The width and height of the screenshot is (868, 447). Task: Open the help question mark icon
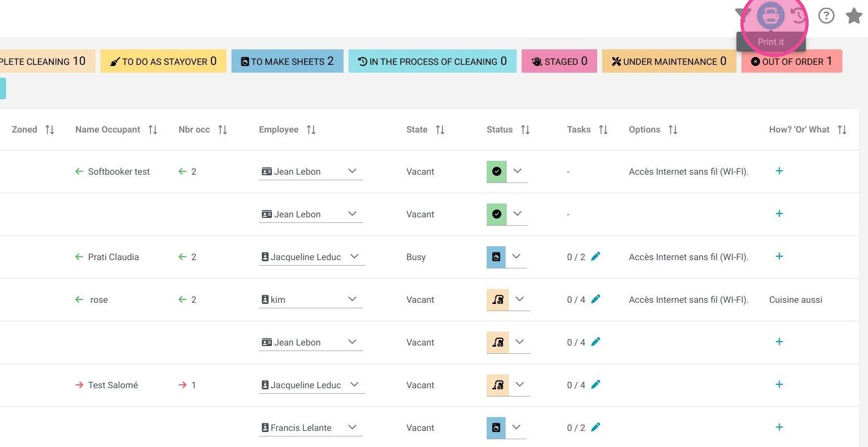(826, 16)
